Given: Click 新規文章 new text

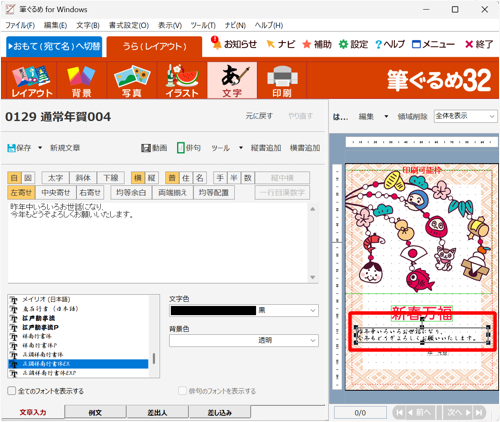Looking at the screenshot, I should pos(65,148).
